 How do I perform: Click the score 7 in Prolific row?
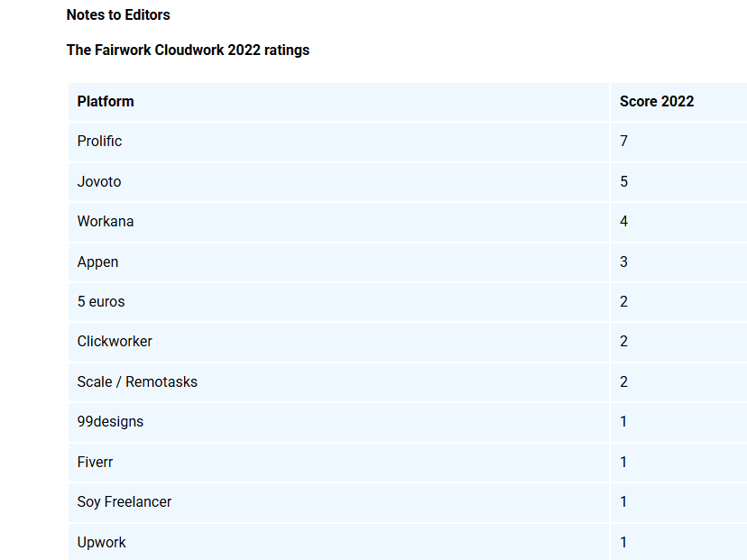[623, 141]
